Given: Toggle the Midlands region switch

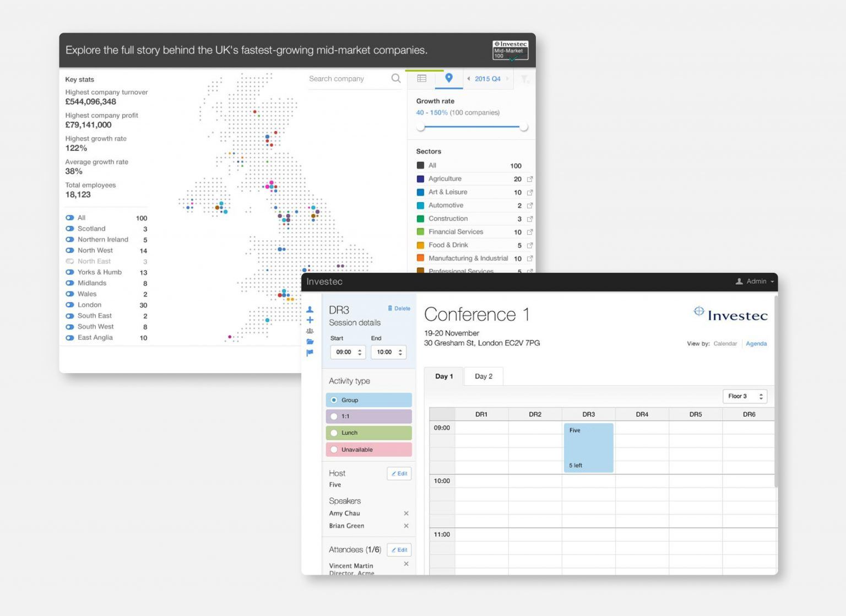Looking at the screenshot, I should 70,283.
